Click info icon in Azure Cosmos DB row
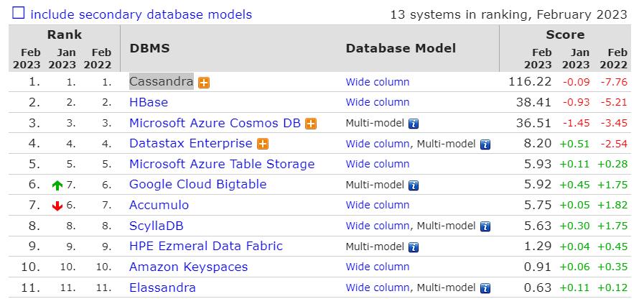The image size is (644, 299). click(414, 124)
